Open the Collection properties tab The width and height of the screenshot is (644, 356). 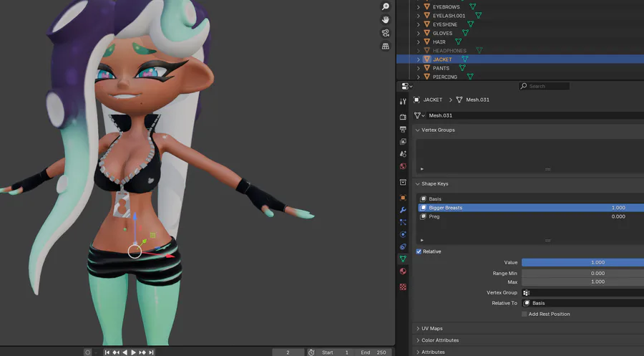(x=403, y=182)
